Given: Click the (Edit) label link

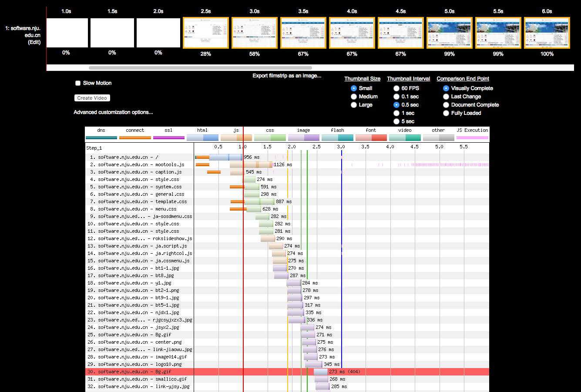Looking at the screenshot, I should tap(34, 42).
